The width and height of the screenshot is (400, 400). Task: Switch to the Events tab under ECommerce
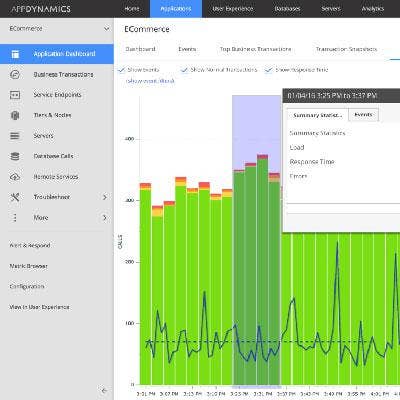(187, 49)
